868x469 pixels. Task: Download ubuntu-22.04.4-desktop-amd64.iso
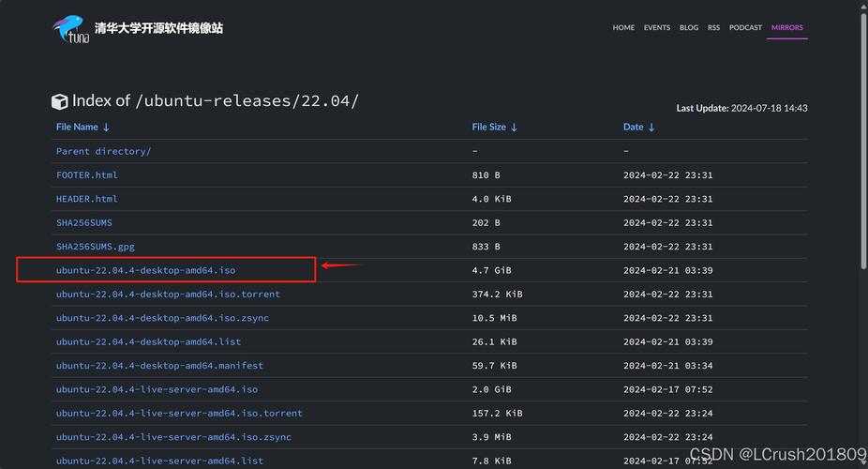(145, 270)
